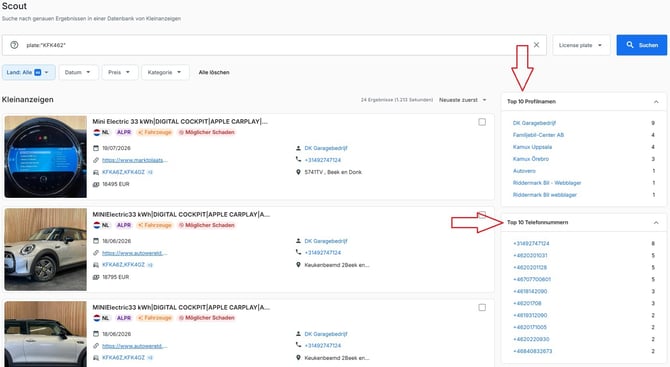Open the autowereld URL in the 18795 EUR listing
The image size is (670, 367).
pyautogui.click(x=135, y=253)
